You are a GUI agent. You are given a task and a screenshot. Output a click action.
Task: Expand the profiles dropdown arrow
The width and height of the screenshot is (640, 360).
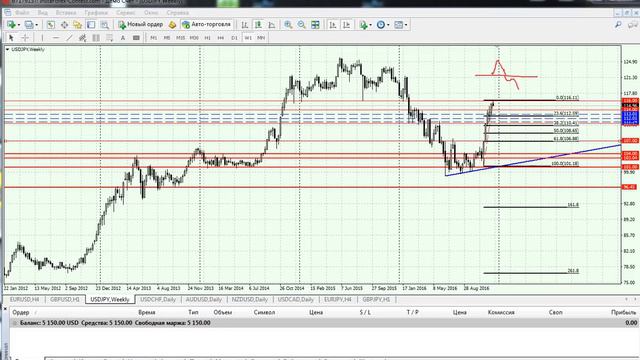[36, 25]
